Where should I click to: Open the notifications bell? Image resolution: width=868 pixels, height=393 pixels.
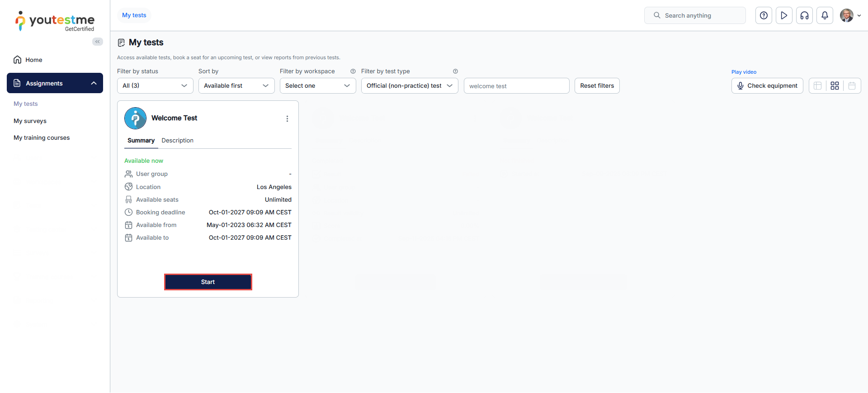pyautogui.click(x=825, y=15)
